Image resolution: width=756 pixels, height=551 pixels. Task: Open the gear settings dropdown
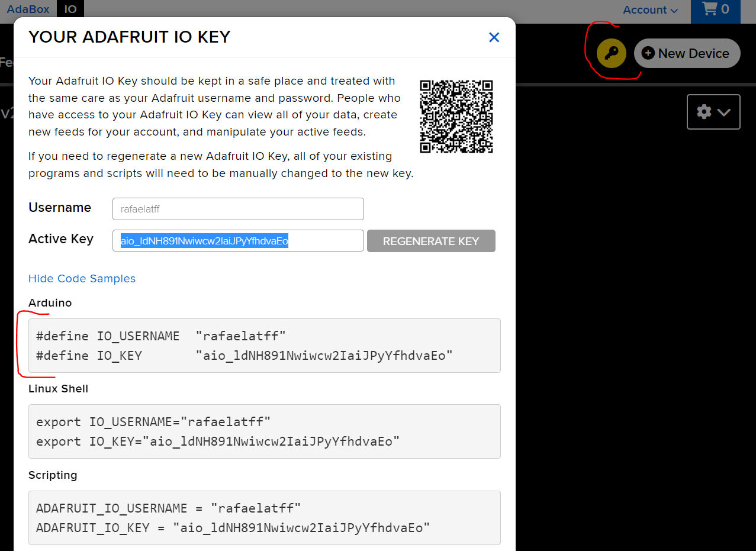coord(713,111)
